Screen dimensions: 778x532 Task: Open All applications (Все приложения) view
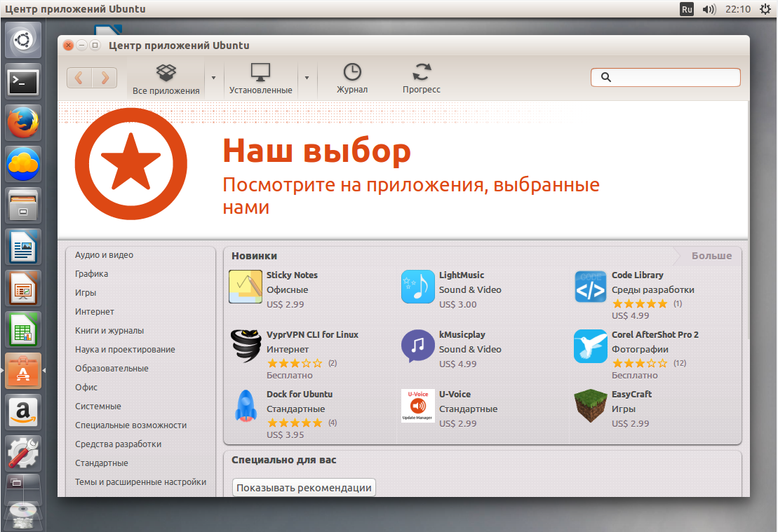click(166, 79)
